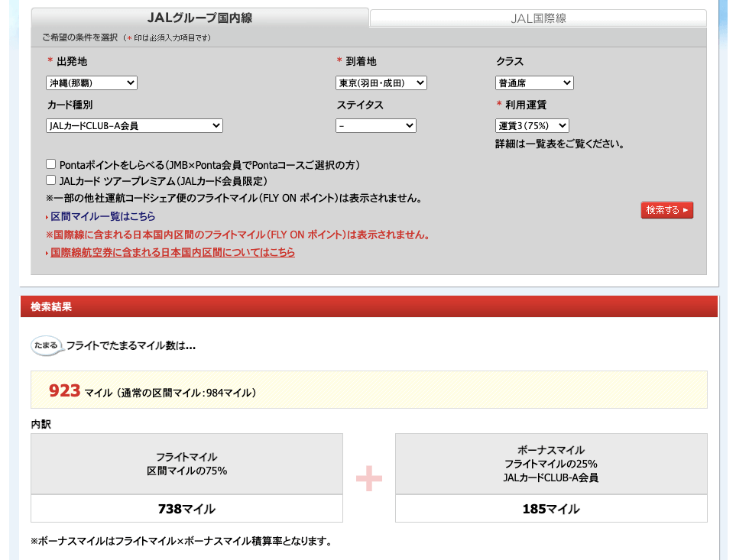
Task: Open the カード種別 dropdown showing JALカードCLUB-A会員
Action: point(135,125)
